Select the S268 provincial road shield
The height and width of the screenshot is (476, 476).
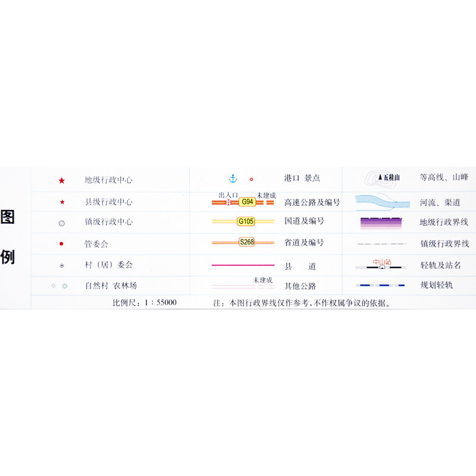pyautogui.click(x=246, y=242)
